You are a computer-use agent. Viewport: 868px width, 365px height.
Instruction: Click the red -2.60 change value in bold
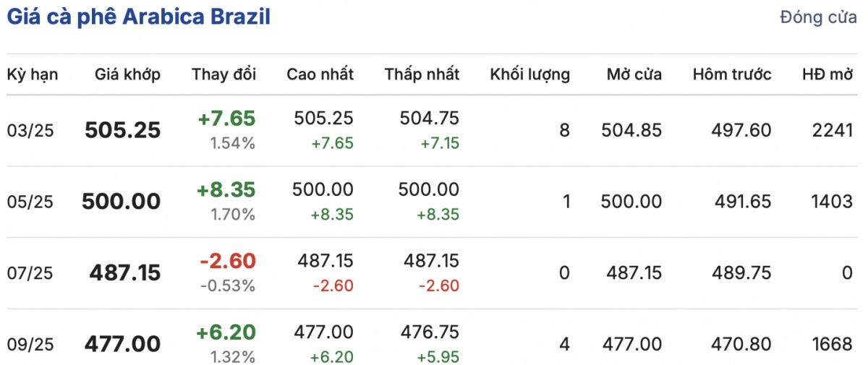point(226,261)
